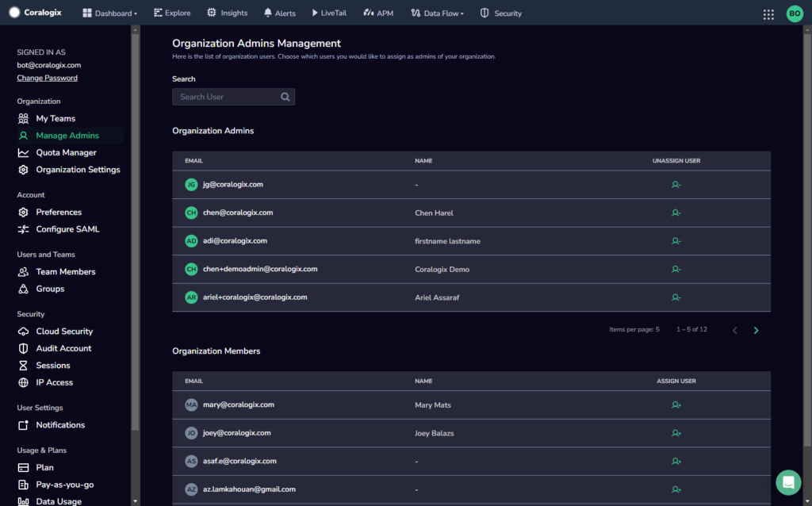Open Explore in top navigation
This screenshot has height=506, width=812.
(172, 13)
